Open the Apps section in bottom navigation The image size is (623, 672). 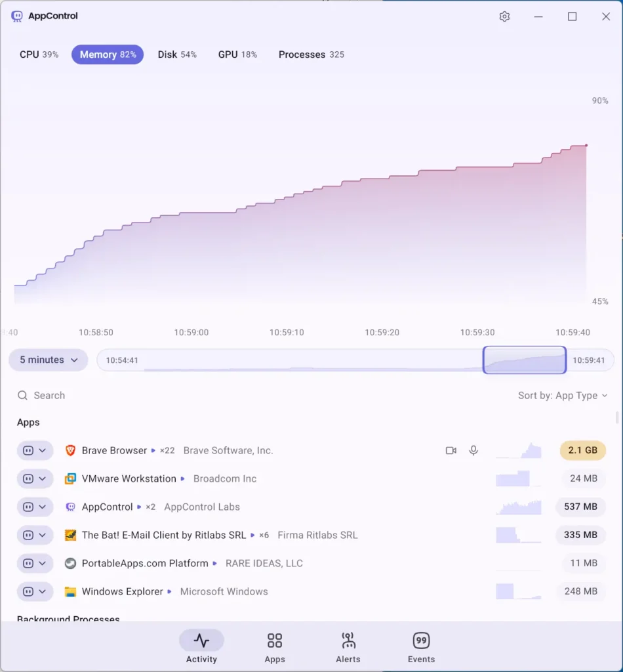pyautogui.click(x=274, y=646)
